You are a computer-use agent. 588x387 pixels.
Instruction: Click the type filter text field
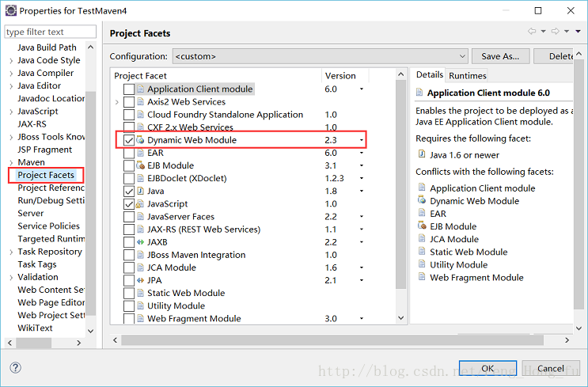coord(50,32)
